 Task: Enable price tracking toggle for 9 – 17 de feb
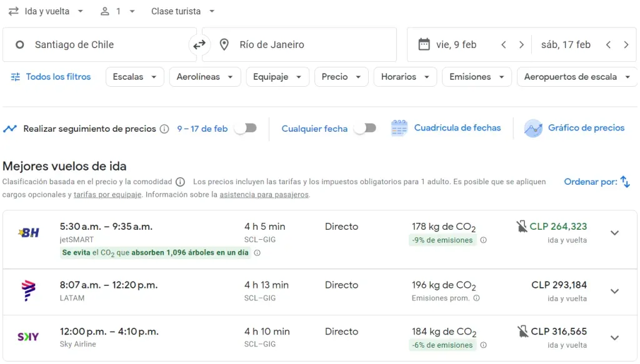tap(245, 129)
